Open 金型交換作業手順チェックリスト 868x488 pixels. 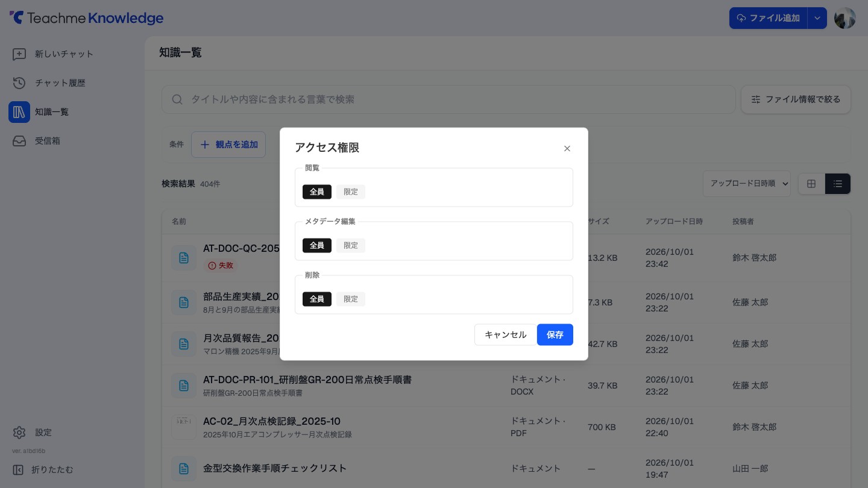point(275,468)
